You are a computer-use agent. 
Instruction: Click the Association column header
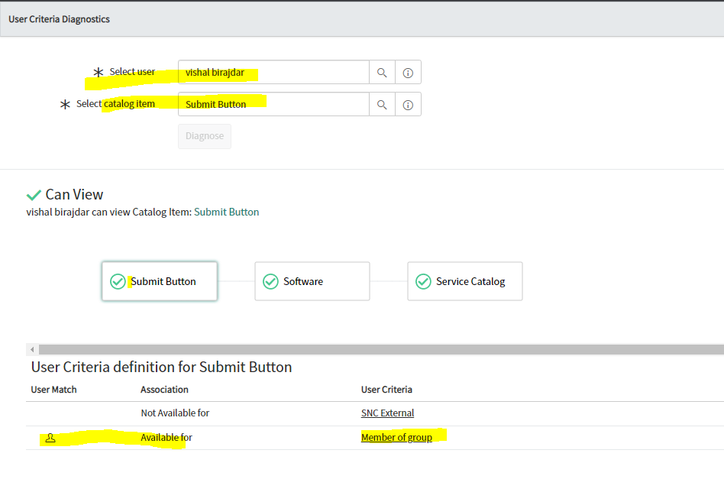point(164,390)
